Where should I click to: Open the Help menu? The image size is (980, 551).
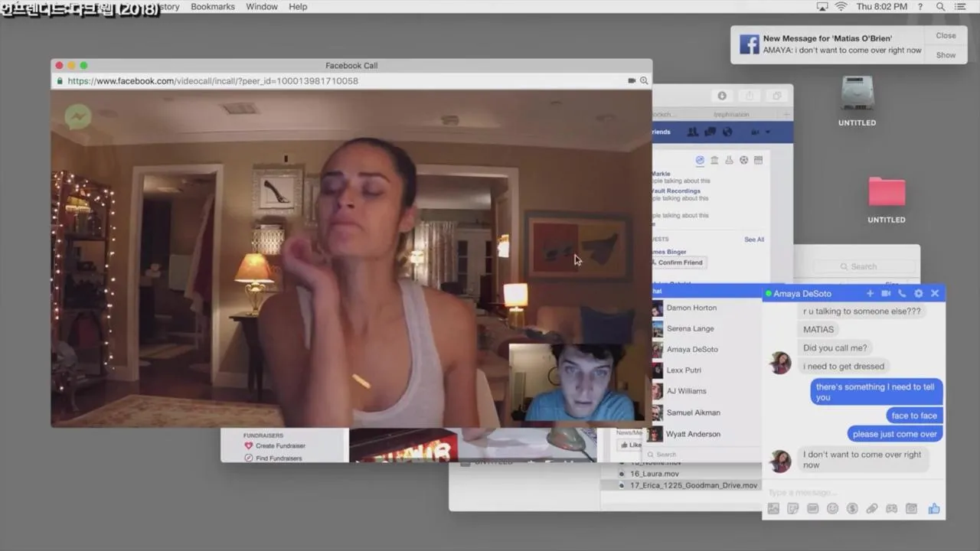(x=298, y=6)
